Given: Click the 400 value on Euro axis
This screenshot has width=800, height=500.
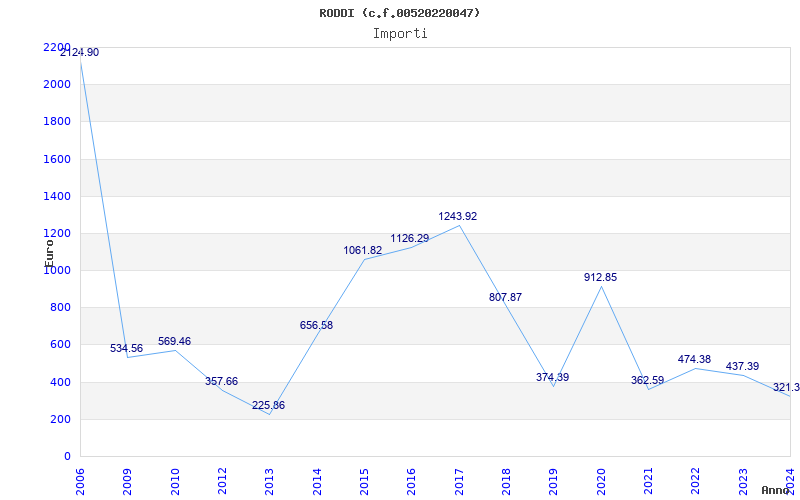Looking at the screenshot, I should point(60,382).
